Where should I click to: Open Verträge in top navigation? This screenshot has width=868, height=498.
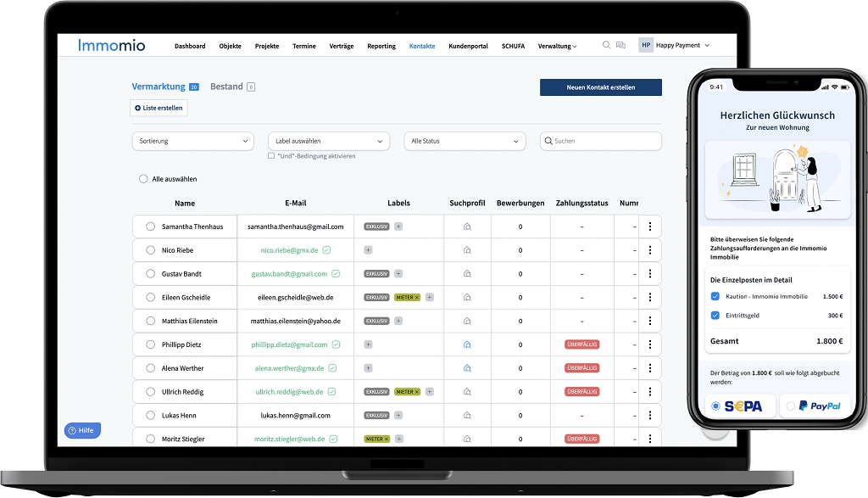pos(342,46)
